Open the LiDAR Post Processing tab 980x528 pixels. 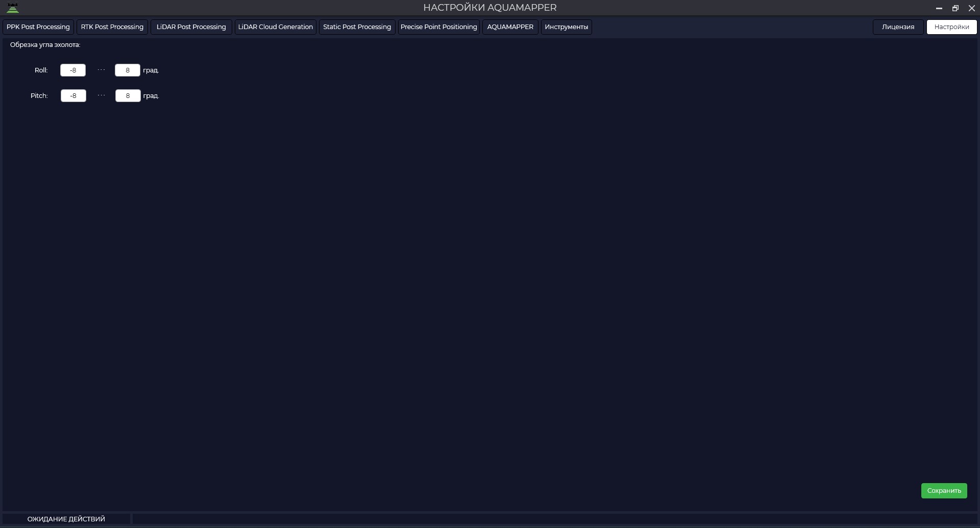point(191,27)
